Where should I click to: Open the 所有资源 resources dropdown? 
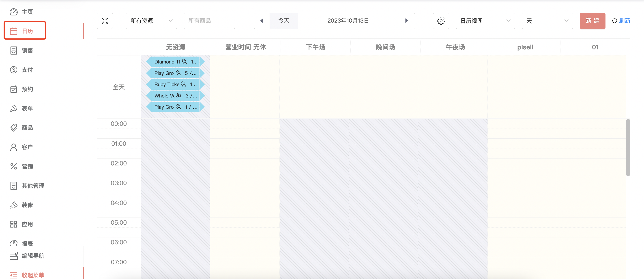152,21
